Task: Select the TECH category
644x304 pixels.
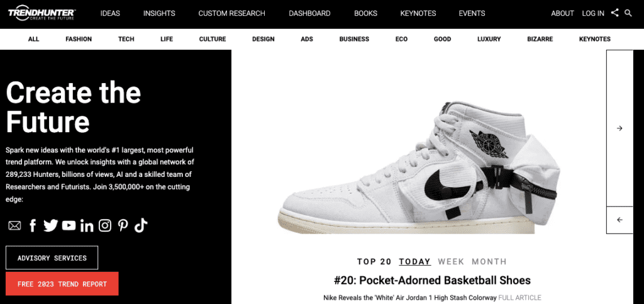Action: tap(126, 39)
